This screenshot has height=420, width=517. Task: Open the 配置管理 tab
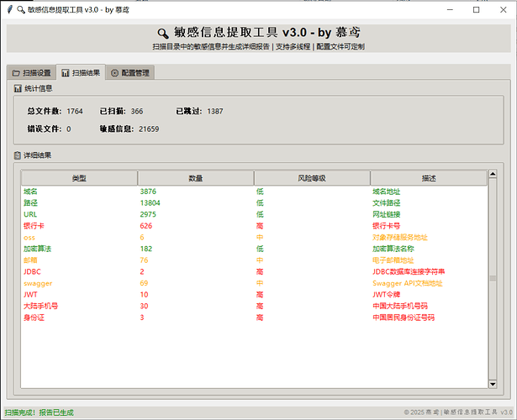click(x=130, y=73)
